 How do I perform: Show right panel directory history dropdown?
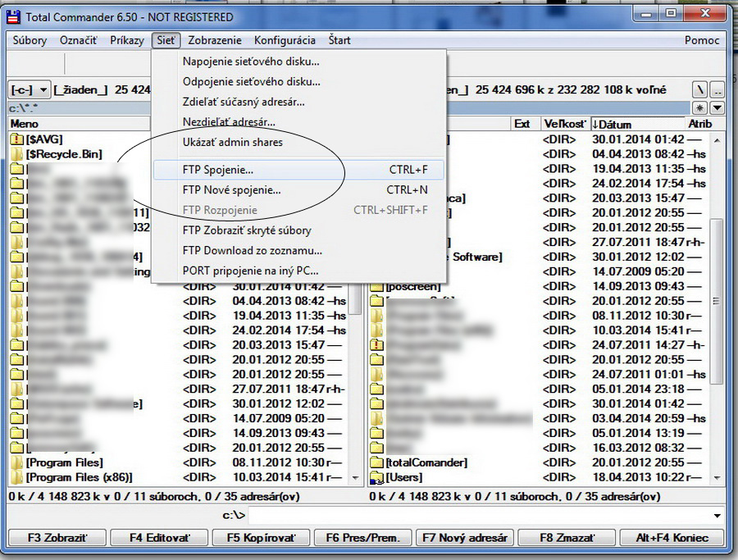point(717,108)
